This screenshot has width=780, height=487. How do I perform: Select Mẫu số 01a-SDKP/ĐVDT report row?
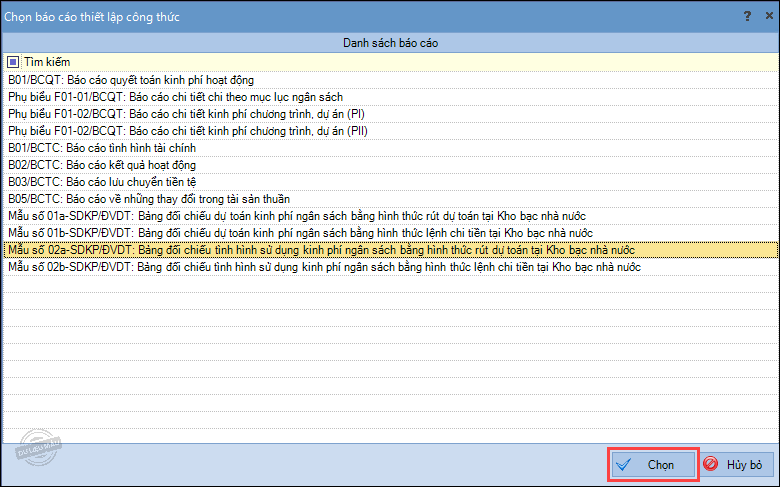pos(390,216)
